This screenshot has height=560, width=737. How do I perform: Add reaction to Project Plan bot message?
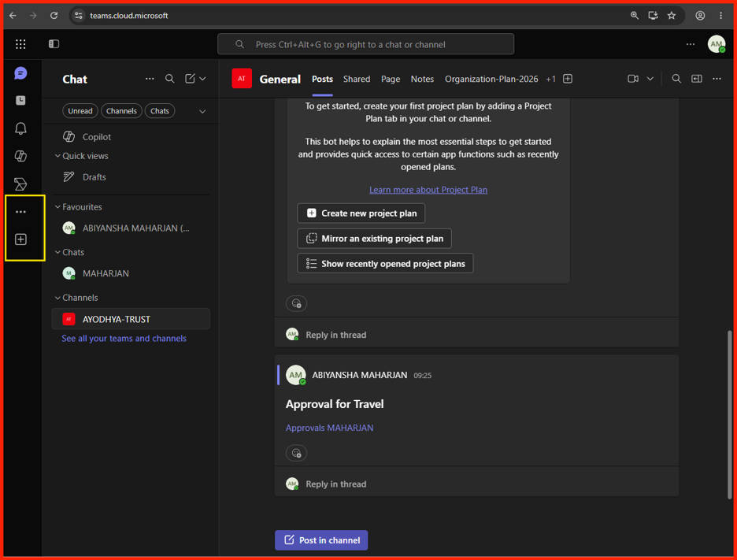[x=297, y=303]
